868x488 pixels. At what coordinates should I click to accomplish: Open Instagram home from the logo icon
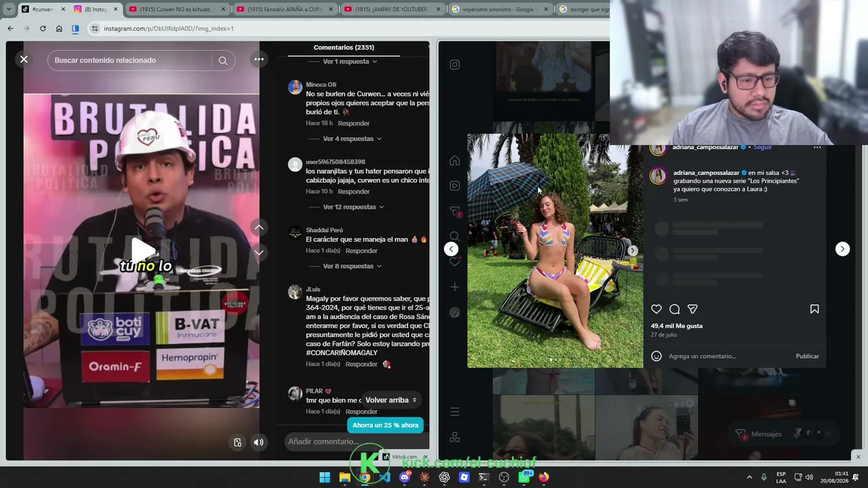tap(454, 65)
